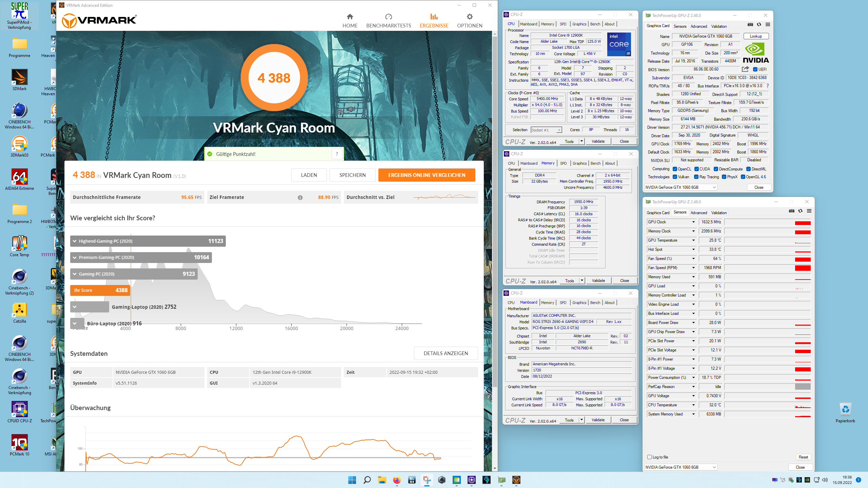This screenshot has height=488, width=868.
Task: Open Validation tab in GPU-Z Sensors window
Action: coord(719,213)
